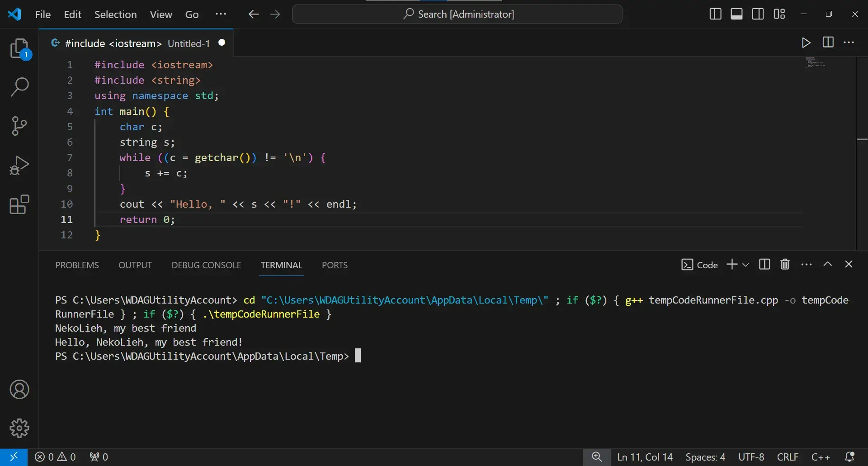Screen dimensions: 868x466
Task: Toggle secondary side bar visibility
Action: point(758,14)
